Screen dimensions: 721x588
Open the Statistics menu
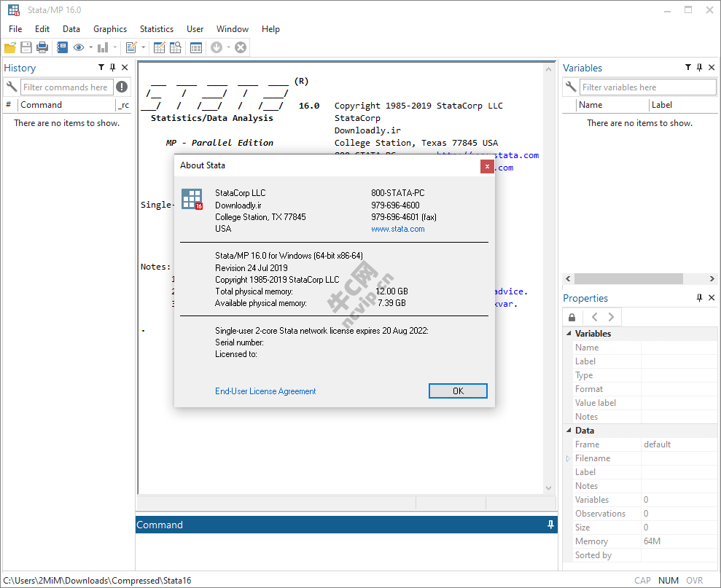click(x=156, y=29)
